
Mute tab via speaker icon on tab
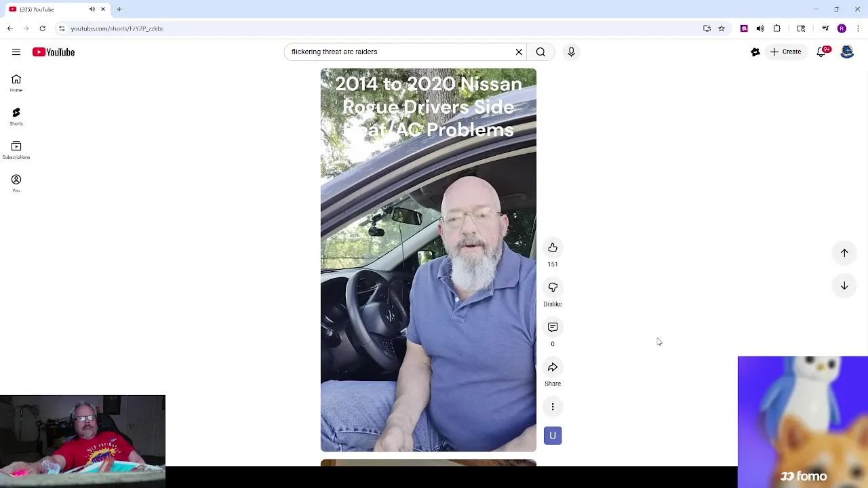coord(92,9)
